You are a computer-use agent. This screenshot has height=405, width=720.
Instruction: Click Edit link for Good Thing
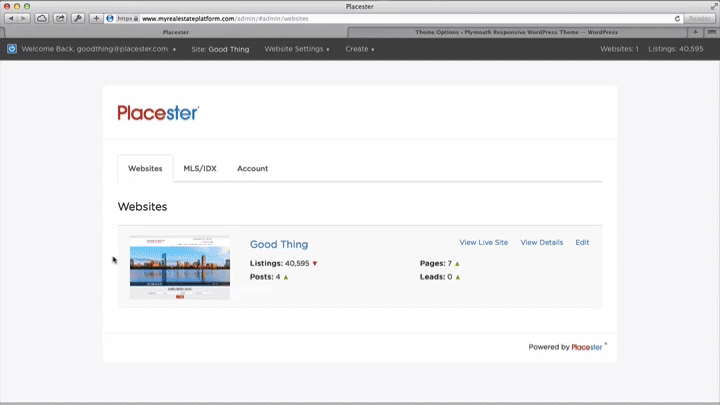582,242
